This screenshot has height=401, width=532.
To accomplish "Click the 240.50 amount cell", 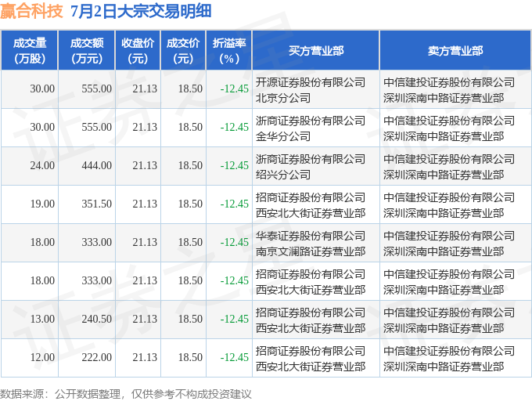I will click(97, 319).
